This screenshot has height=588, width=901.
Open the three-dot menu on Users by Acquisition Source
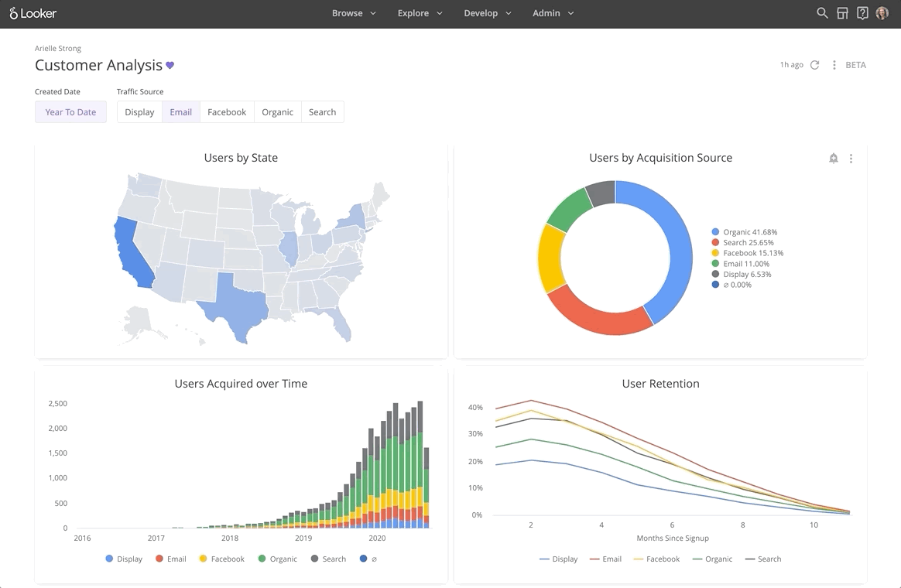[851, 158]
